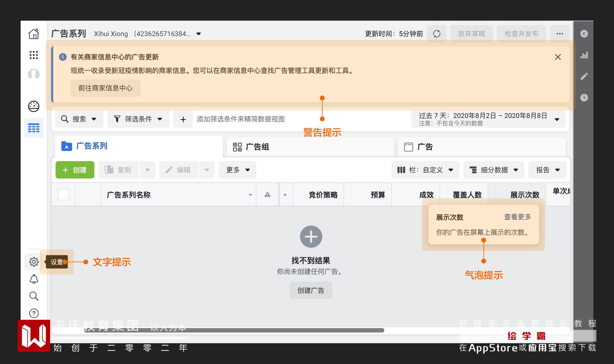Click the home icon in the sidebar
Viewport: 614px width, 364px height.
pyautogui.click(x=34, y=34)
